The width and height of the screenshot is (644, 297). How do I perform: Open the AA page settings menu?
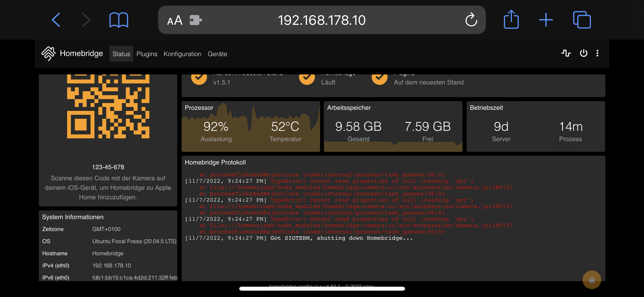tap(175, 20)
